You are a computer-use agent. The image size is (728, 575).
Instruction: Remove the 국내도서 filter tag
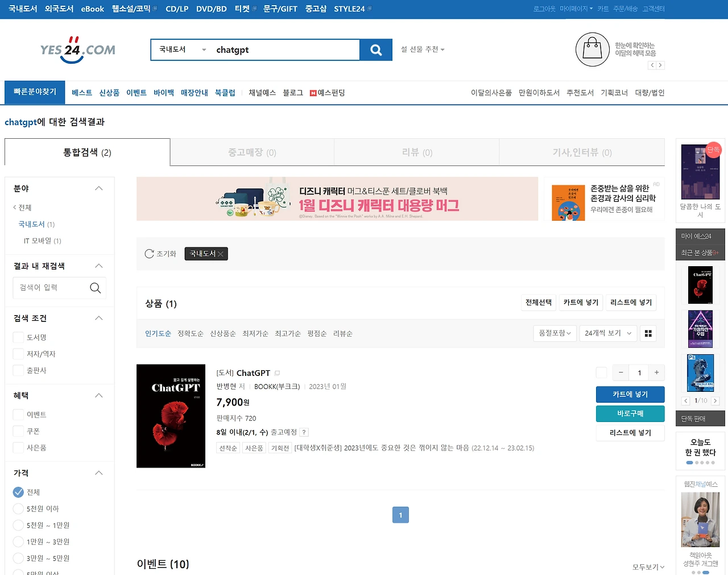point(221,254)
